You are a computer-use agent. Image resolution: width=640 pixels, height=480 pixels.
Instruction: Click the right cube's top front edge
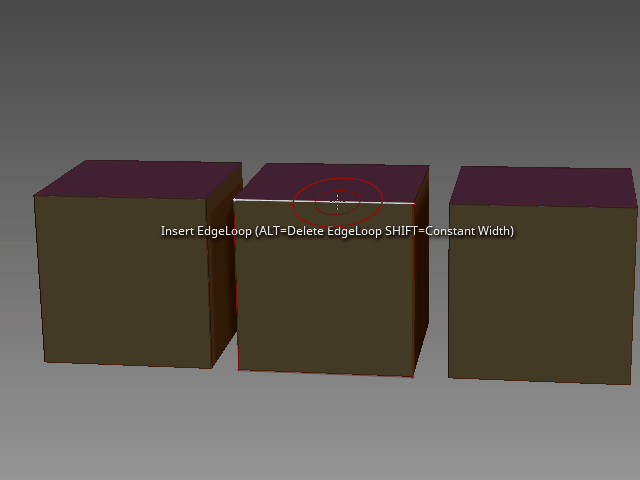[x=540, y=207]
